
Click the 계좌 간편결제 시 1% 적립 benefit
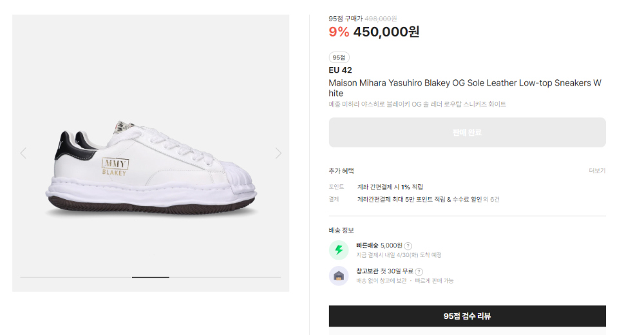[390, 187]
